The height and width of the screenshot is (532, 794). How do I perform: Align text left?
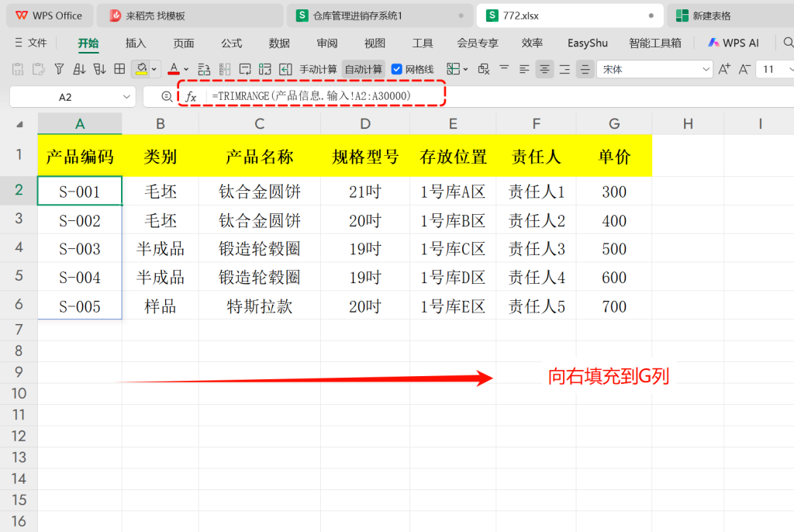[524, 70]
